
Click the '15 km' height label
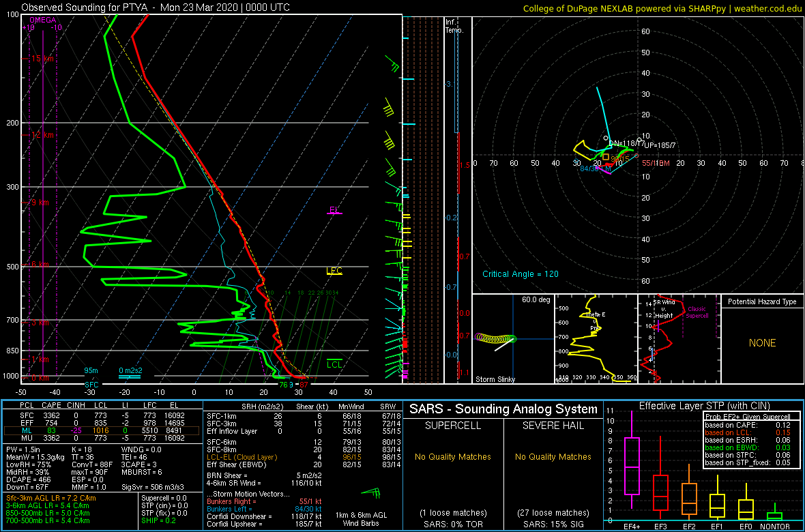(44, 59)
